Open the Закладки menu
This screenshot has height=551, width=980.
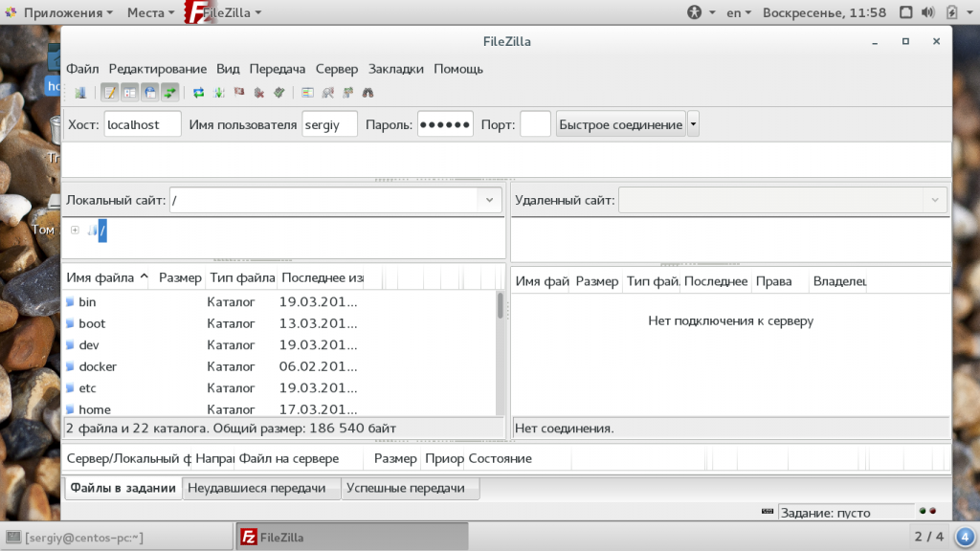click(x=396, y=69)
